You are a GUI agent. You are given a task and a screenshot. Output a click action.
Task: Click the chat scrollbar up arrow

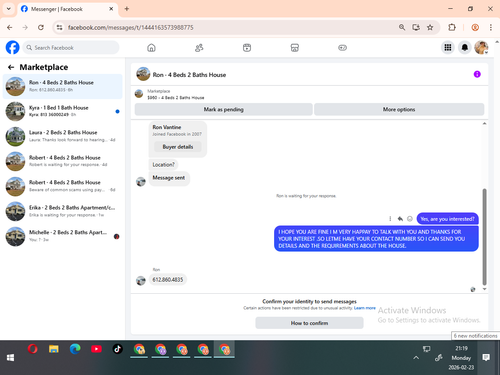[x=484, y=124]
